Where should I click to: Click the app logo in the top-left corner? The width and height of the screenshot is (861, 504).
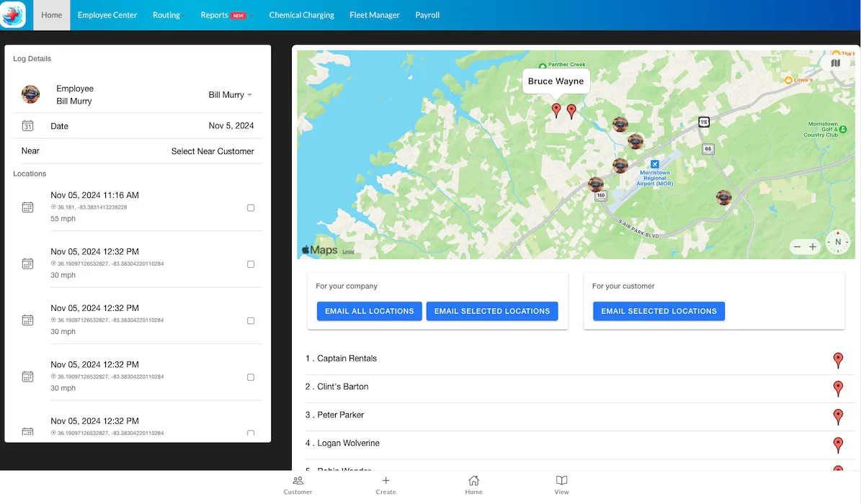tap(12, 15)
